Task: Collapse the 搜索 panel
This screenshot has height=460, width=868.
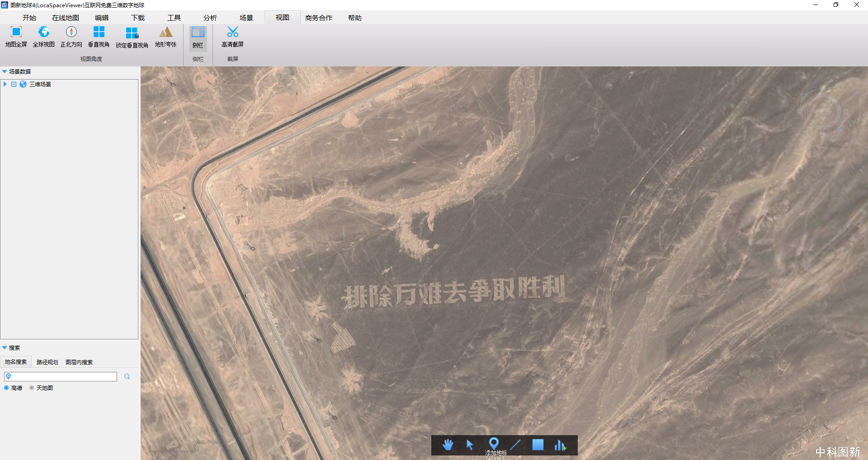Action: [5, 347]
